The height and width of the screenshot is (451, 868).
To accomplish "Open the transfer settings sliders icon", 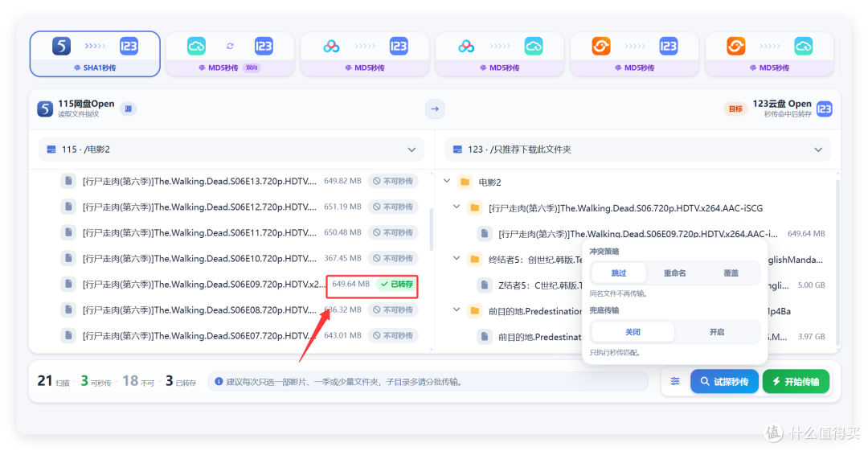I will [x=675, y=381].
